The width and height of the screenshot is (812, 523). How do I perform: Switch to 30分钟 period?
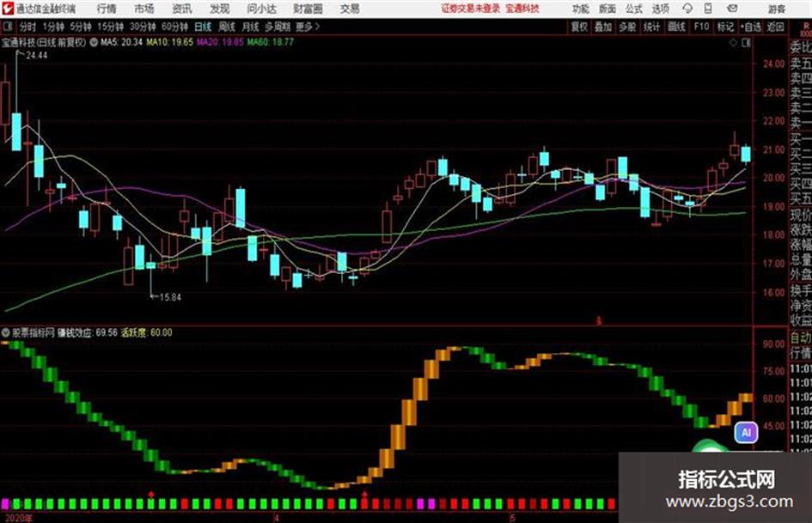[143, 27]
